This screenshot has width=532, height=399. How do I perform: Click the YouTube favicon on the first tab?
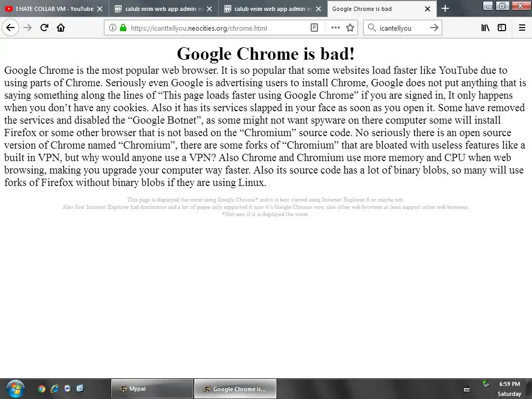tap(9, 9)
